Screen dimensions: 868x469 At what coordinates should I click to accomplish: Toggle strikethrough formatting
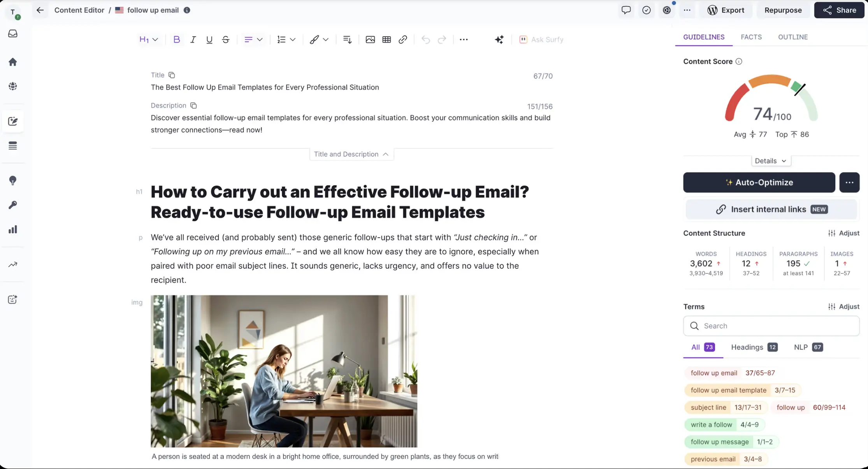point(225,39)
